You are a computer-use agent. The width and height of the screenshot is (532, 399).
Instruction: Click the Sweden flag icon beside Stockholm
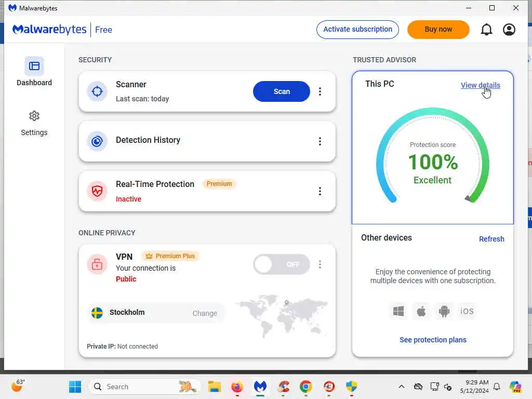click(97, 312)
